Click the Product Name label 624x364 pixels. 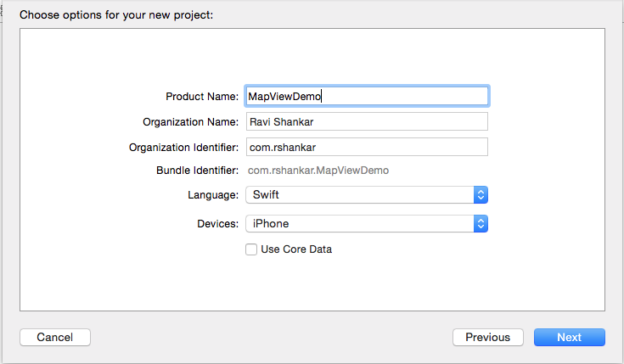click(x=202, y=97)
